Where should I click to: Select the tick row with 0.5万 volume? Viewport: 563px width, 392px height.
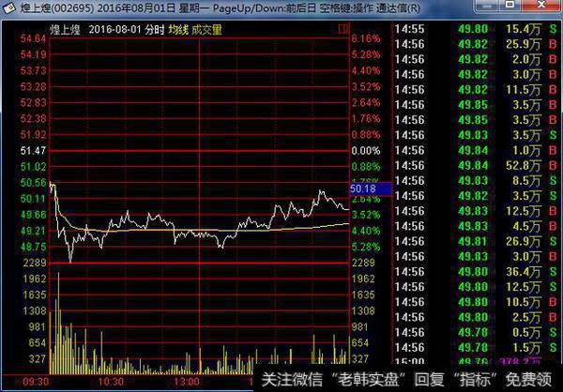click(477, 332)
